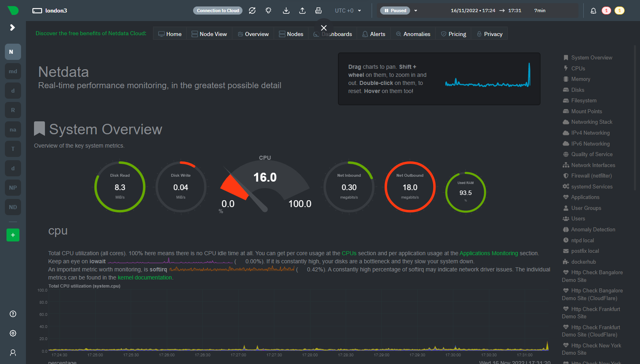The width and height of the screenshot is (640, 364).
Task: Open the Home tab
Action: coord(170,34)
